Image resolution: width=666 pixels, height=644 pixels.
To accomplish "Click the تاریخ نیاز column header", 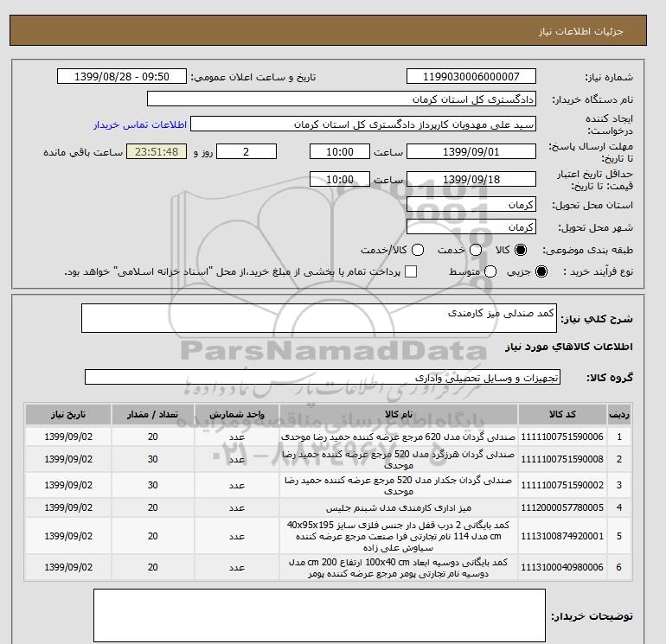I will [x=68, y=415].
